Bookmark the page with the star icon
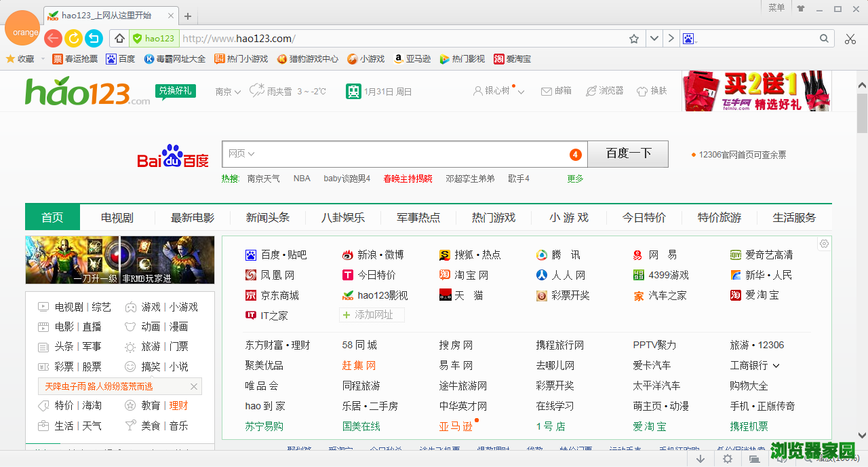This screenshot has width=868, height=467. coord(634,39)
